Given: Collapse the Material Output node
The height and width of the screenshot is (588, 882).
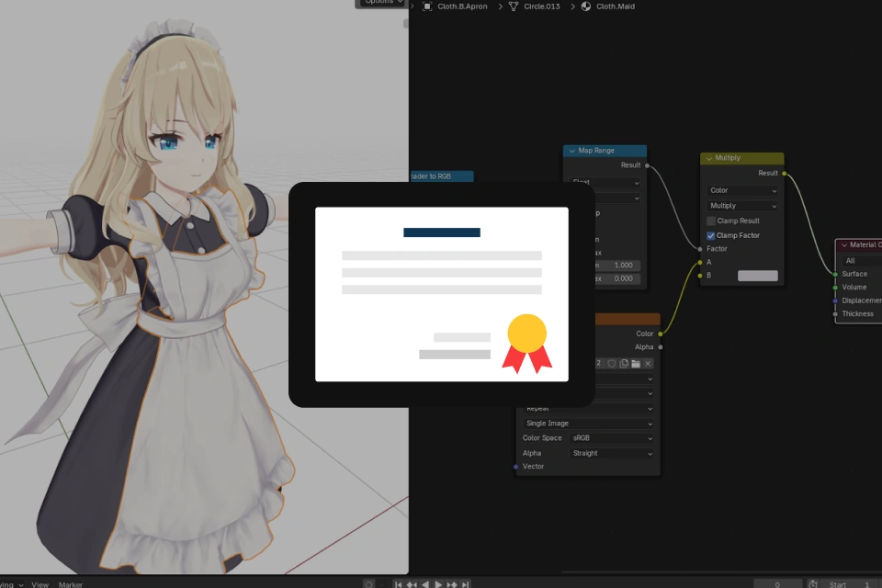Looking at the screenshot, I should (844, 244).
